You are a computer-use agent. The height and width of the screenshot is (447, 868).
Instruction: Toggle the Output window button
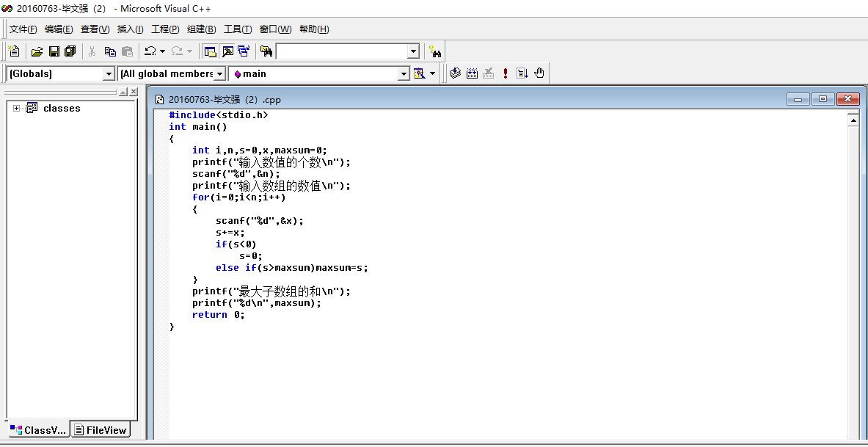[x=227, y=51]
